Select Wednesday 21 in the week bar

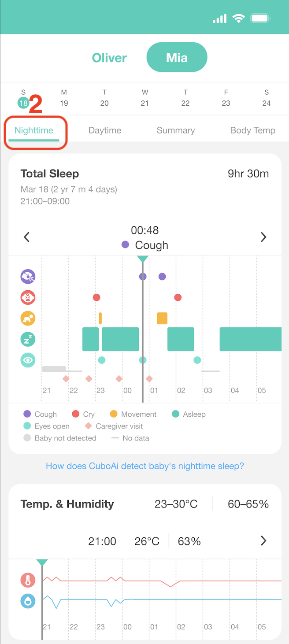(x=145, y=98)
